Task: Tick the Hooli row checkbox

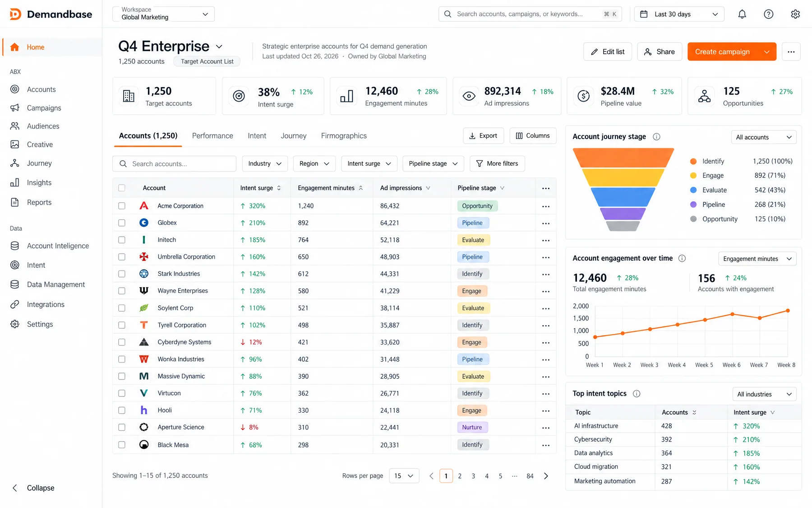Action: point(122,410)
